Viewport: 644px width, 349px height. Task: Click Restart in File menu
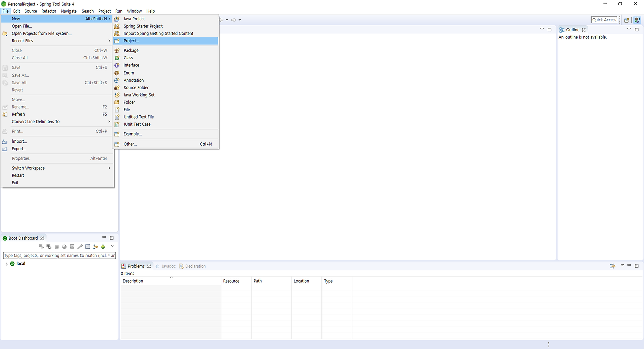pos(57,175)
